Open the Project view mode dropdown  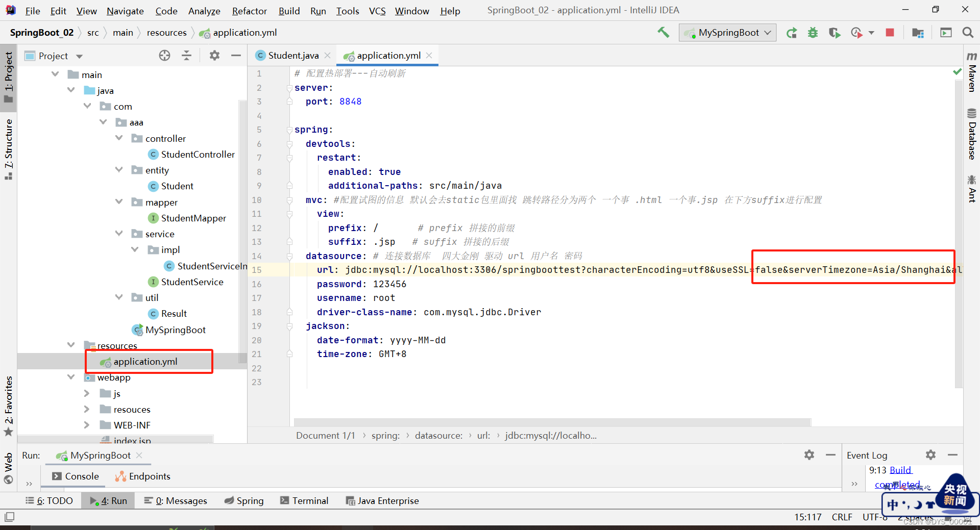[x=79, y=56]
